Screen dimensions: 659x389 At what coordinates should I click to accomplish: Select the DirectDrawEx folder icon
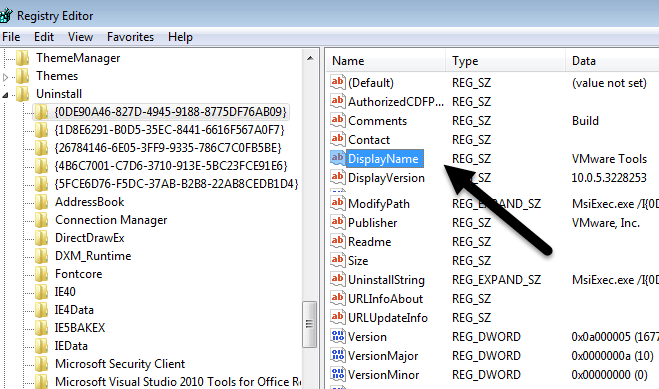pyautogui.click(x=41, y=238)
